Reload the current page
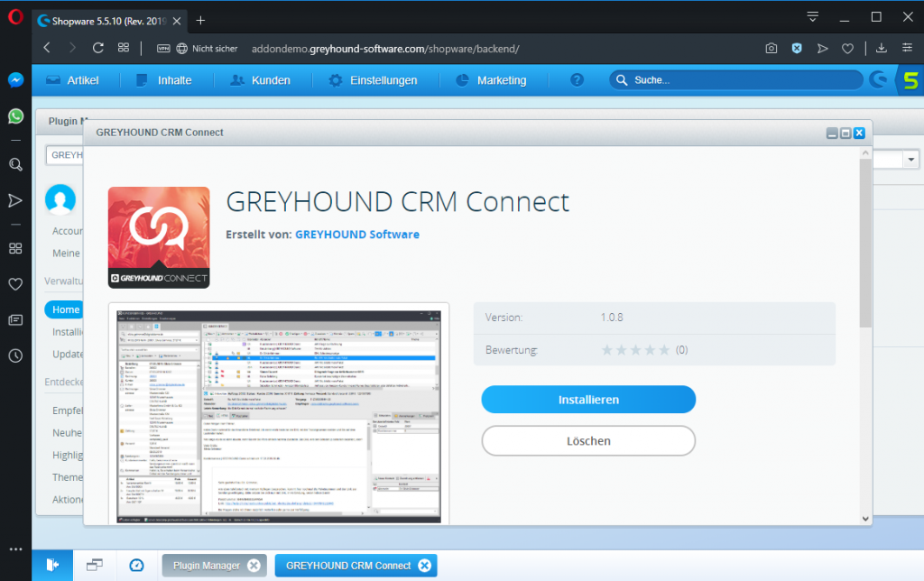 (97, 49)
